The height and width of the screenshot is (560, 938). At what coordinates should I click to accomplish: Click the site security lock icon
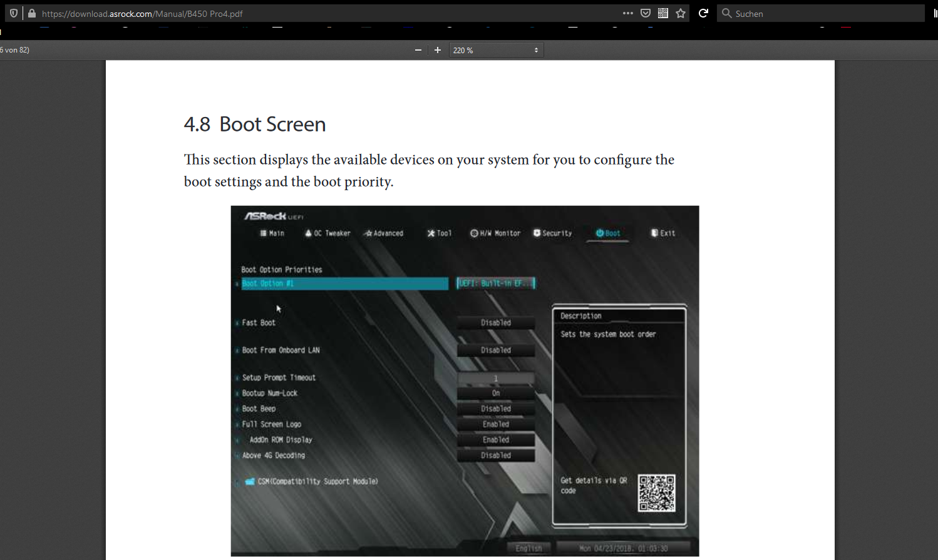pos(32,13)
